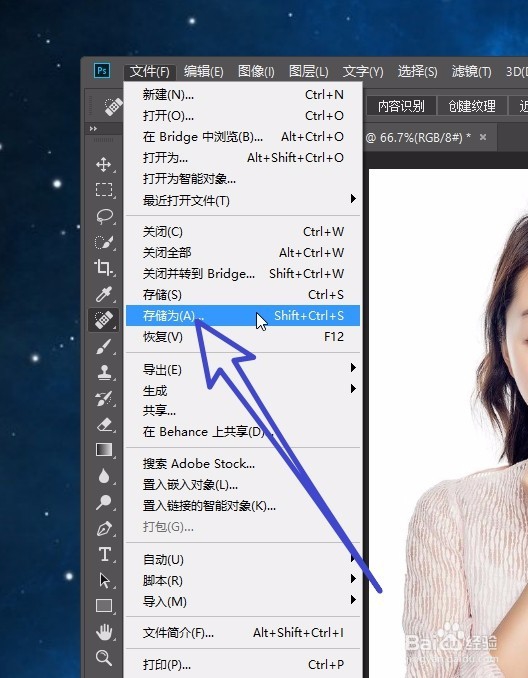Screen dimensions: 528x678
Task: Choose 共享... menu entry
Action: coord(243,411)
